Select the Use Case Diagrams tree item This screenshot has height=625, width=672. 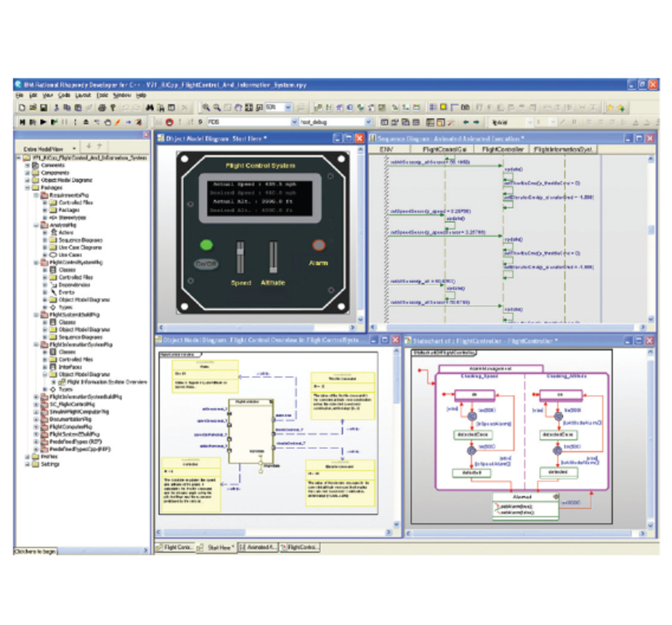[80, 247]
